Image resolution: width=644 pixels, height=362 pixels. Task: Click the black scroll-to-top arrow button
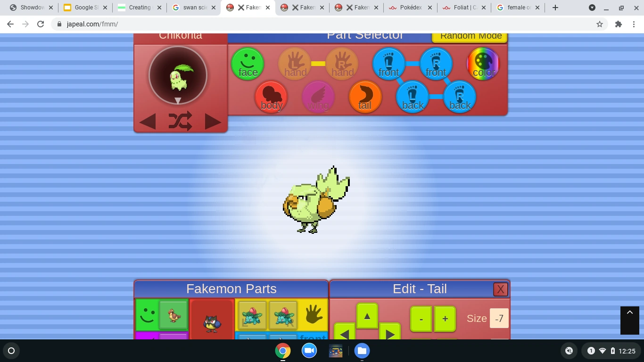coord(630,320)
